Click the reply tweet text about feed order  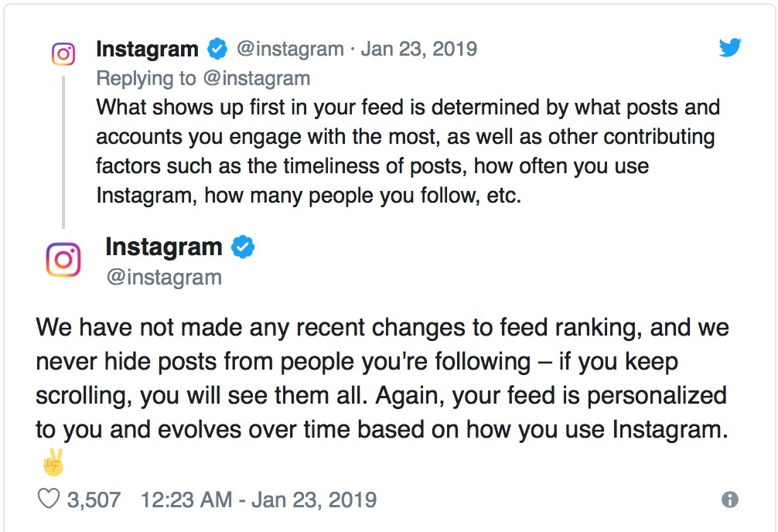coord(408,152)
